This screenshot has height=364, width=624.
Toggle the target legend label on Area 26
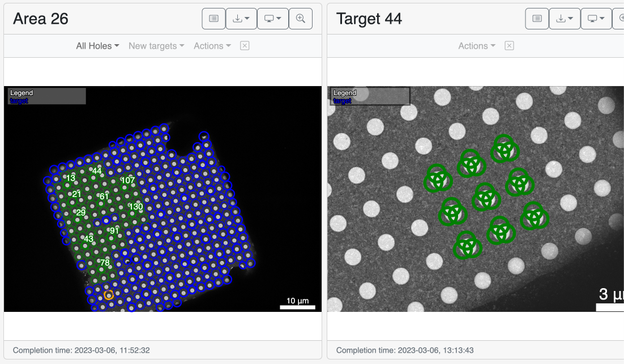[18, 100]
